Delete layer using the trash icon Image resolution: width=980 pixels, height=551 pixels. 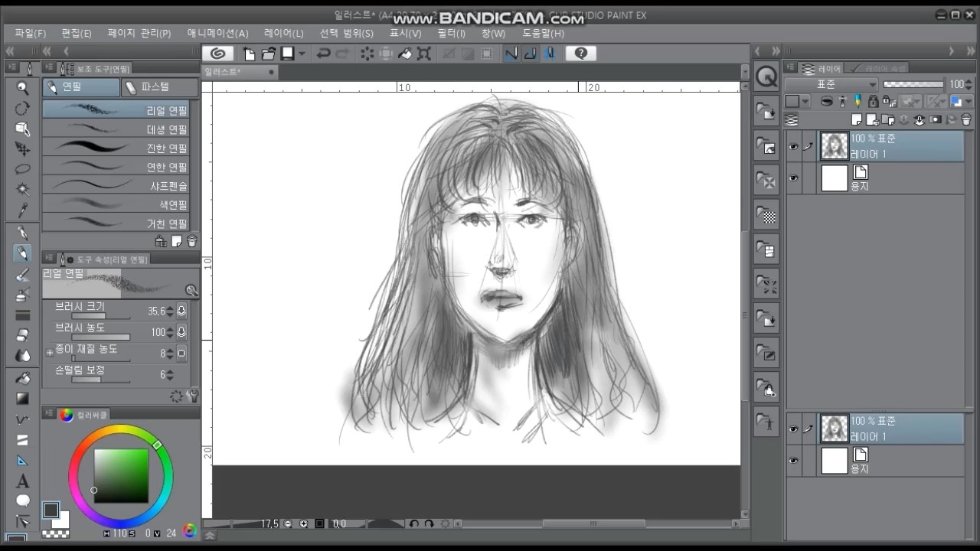pos(966,120)
